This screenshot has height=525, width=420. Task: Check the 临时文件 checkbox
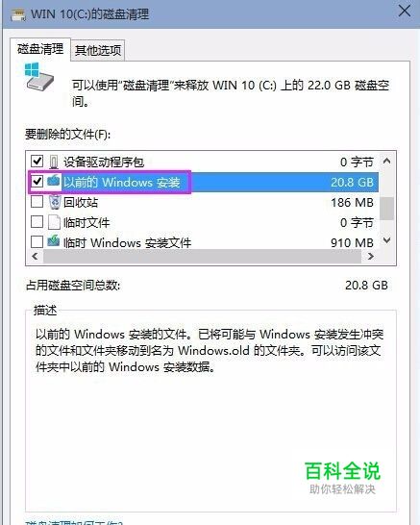click(x=37, y=222)
